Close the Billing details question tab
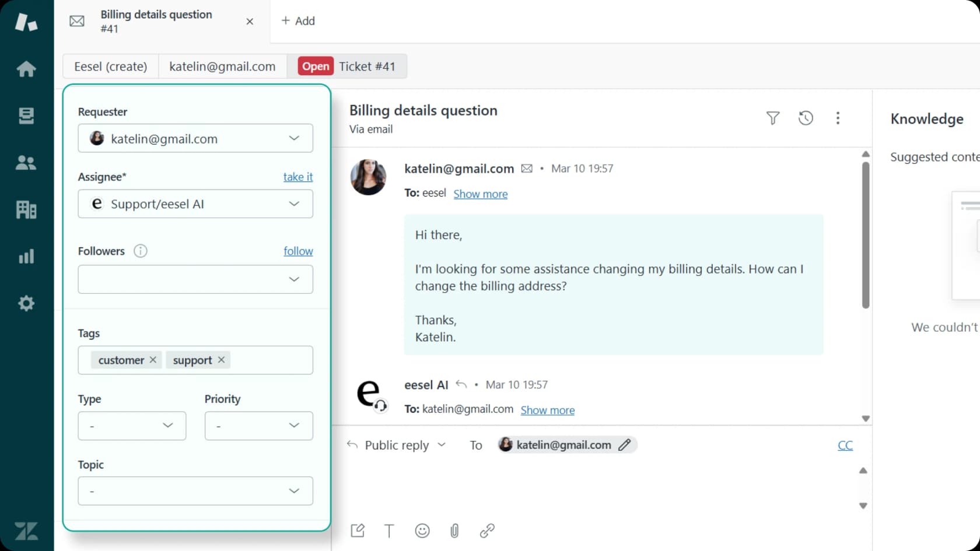Screen dimensions: 980x551 pos(250,22)
